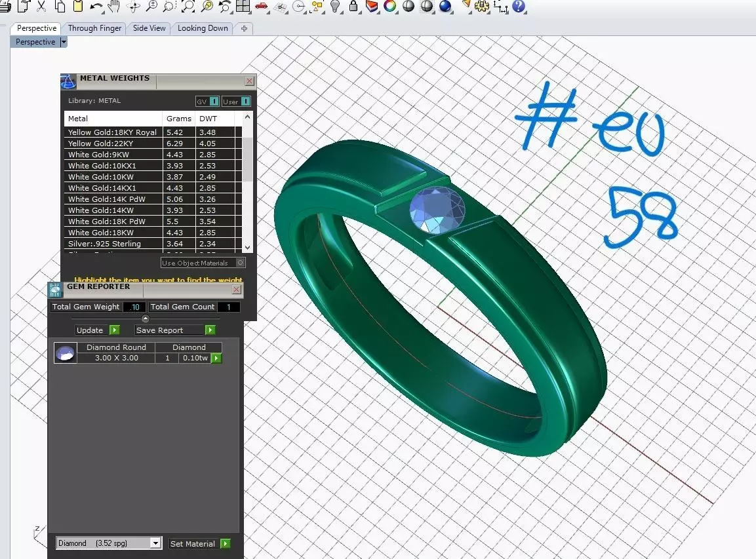Click the four-viewport layout icon

point(243,6)
